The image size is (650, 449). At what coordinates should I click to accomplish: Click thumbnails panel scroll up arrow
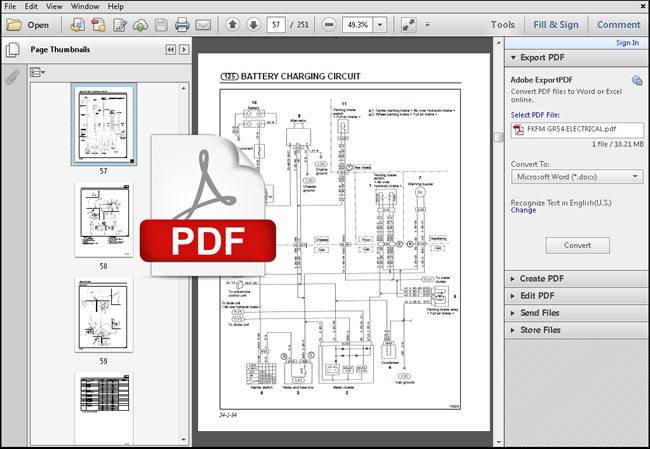coord(184,88)
